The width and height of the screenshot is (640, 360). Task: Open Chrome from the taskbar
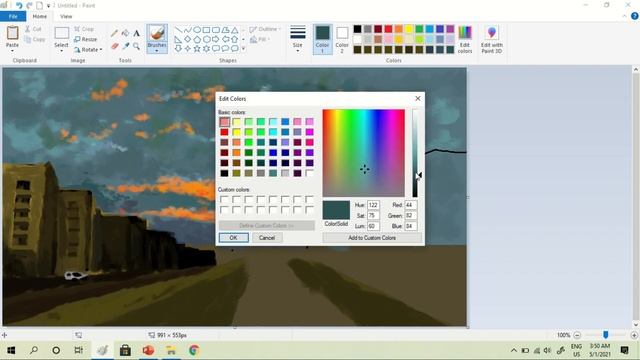[194, 350]
